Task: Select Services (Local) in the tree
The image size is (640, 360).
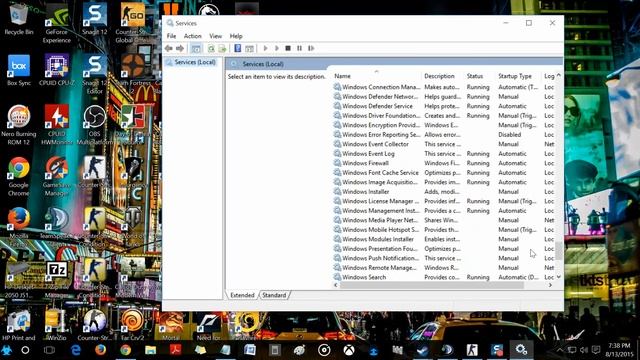Action: tap(195, 62)
